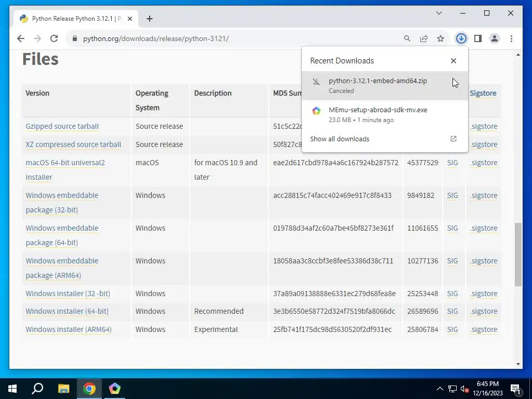Open .sigstore link for Windows installer (32 -bit)
The image size is (532, 399).
pos(484,294)
